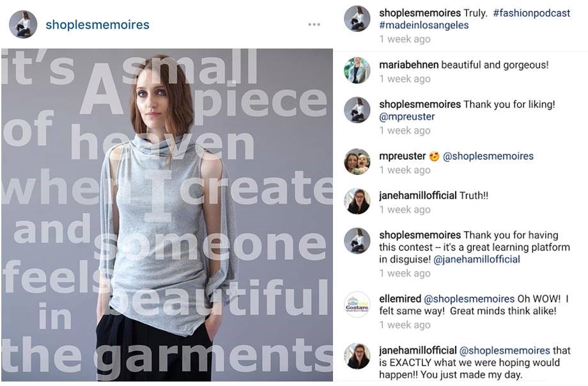Open the #madeinlosangeles hashtag
This screenshot has height=386, width=588.
coord(424,25)
